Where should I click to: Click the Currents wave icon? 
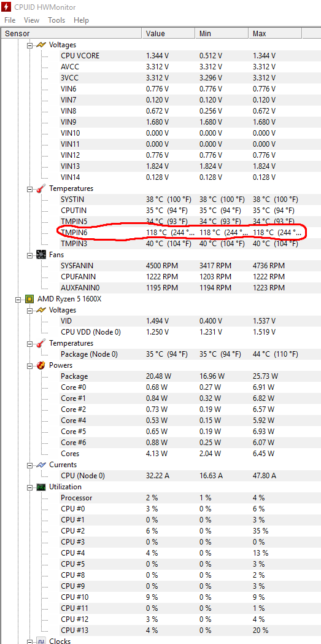coord(41,465)
